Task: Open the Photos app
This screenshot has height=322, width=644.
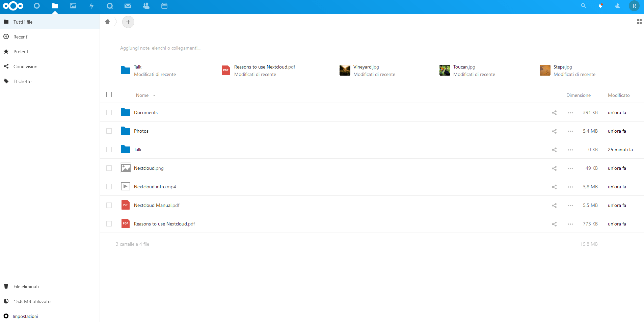Action: coord(73,6)
